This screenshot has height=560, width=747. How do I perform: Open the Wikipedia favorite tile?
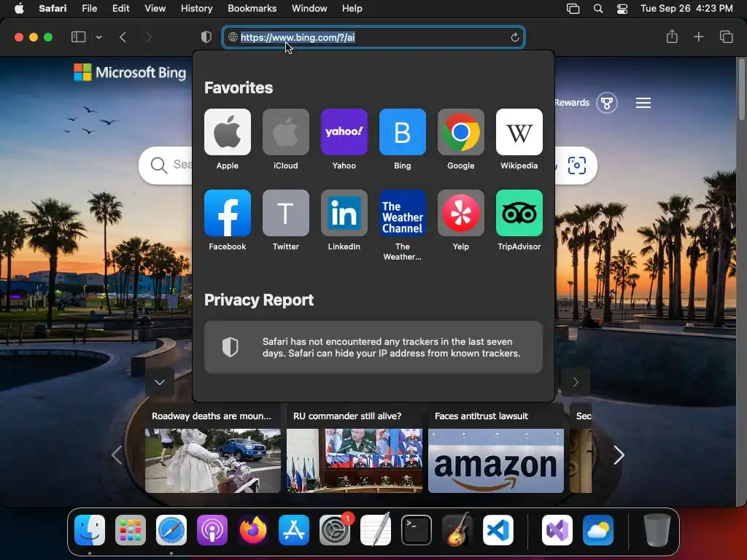tap(519, 132)
